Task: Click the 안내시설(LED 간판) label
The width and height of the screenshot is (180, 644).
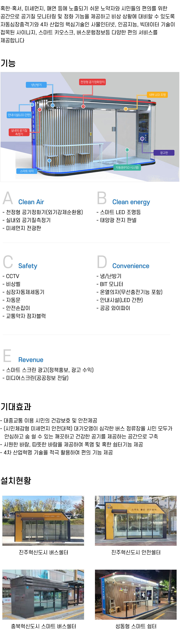Action: pos(19,115)
